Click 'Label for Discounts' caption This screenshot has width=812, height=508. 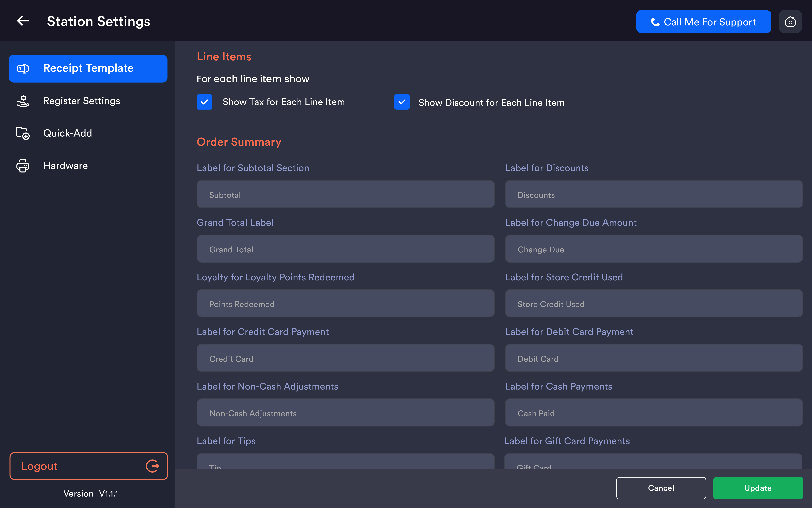547,168
